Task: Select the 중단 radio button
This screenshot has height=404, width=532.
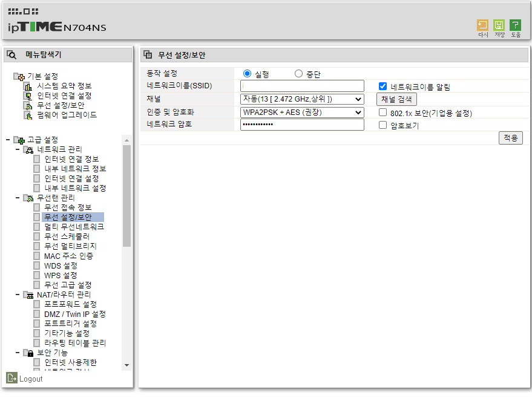Action: pos(298,74)
